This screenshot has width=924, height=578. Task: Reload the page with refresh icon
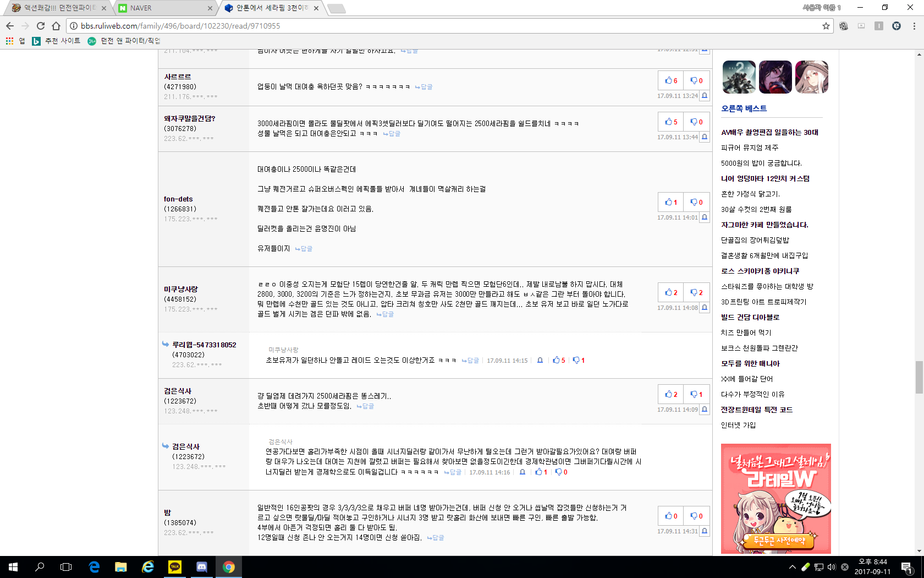click(41, 26)
